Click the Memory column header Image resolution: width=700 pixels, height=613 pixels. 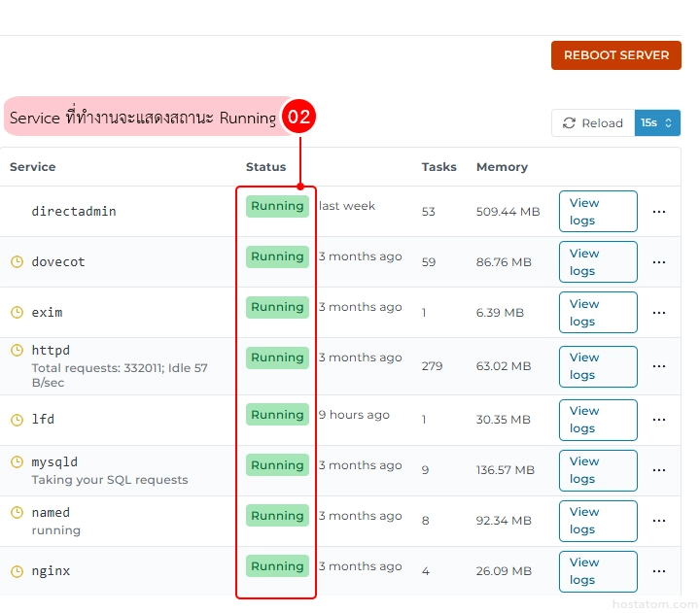[x=502, y=167]
